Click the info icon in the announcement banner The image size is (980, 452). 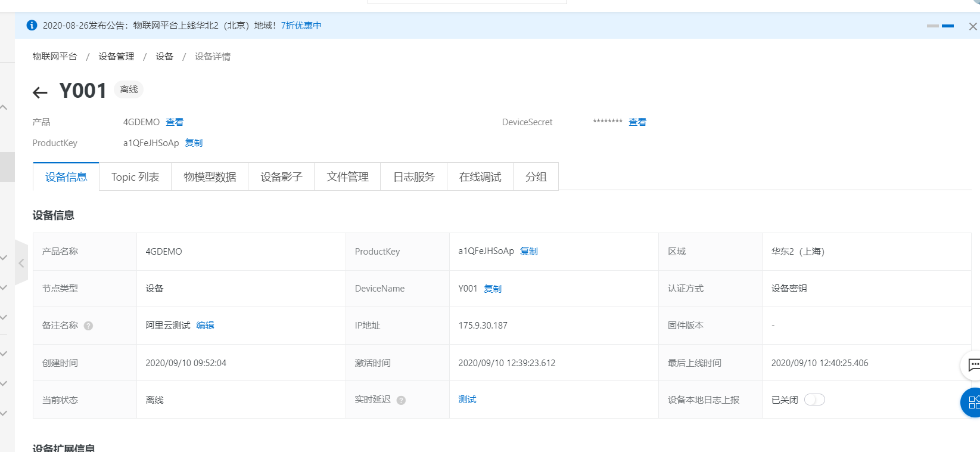pos(32,26)
